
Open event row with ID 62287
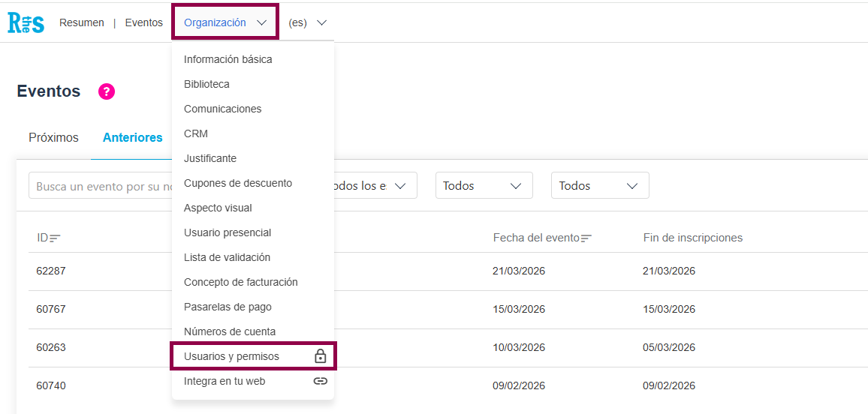(51, 271)
